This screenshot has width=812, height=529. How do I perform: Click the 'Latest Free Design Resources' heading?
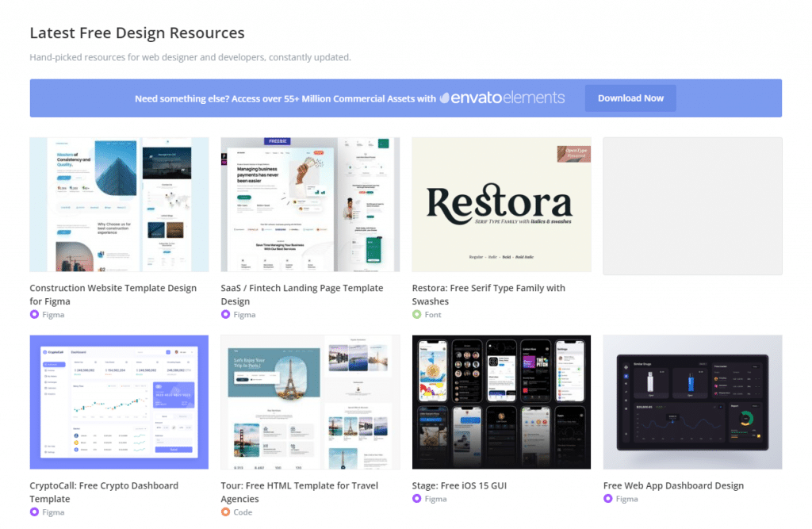[x=137, y=33]
